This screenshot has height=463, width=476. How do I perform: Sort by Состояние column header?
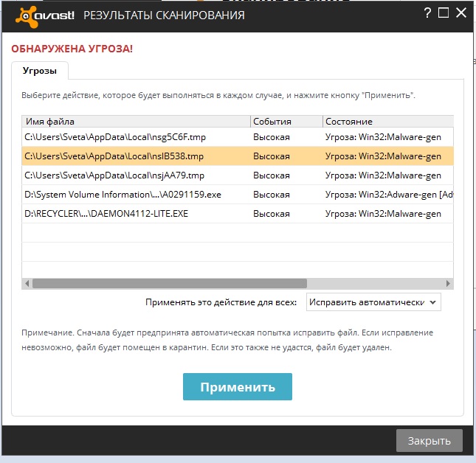coord(388,122)
